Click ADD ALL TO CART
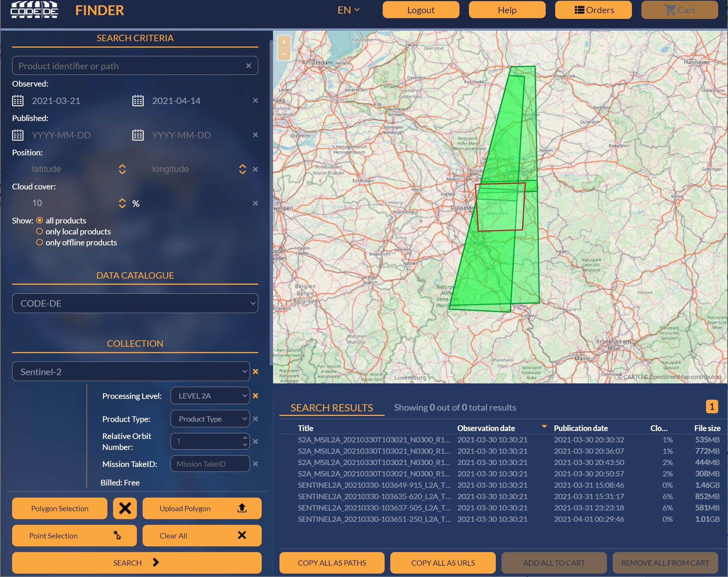728x577 pixels. pos(554,563)
